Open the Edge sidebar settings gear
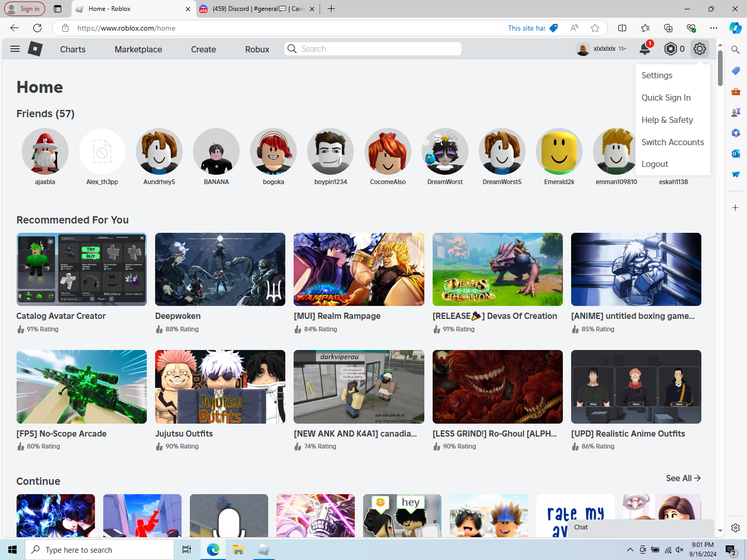The image size is (747, 560). 736,528
